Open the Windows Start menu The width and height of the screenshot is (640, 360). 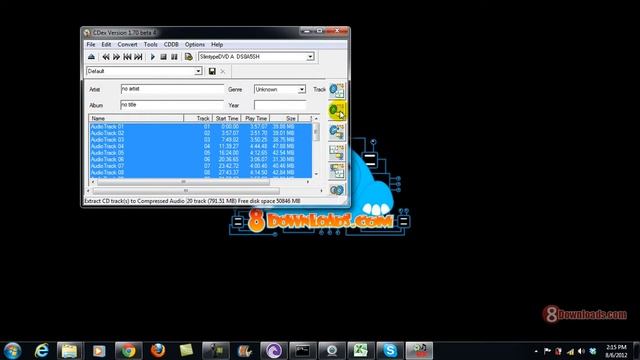(12, 351)
